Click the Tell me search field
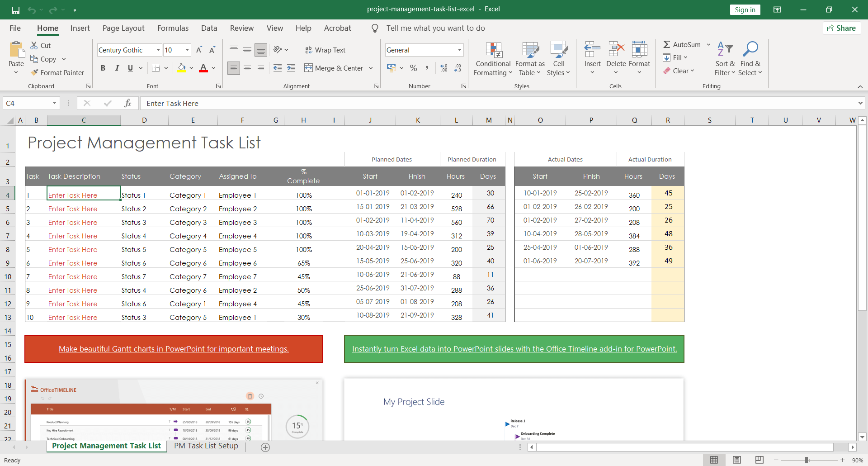This screenshot has height=466, width=868. click(435, 28)
